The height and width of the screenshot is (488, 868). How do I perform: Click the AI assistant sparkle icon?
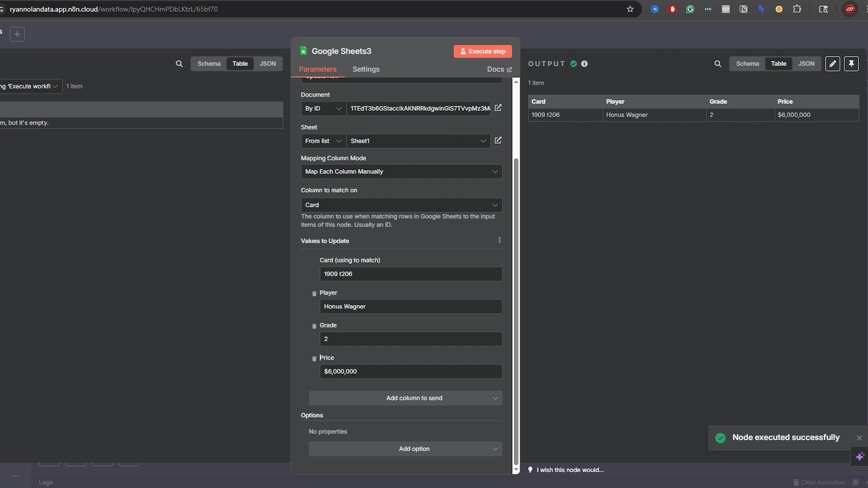pos(859,456)
